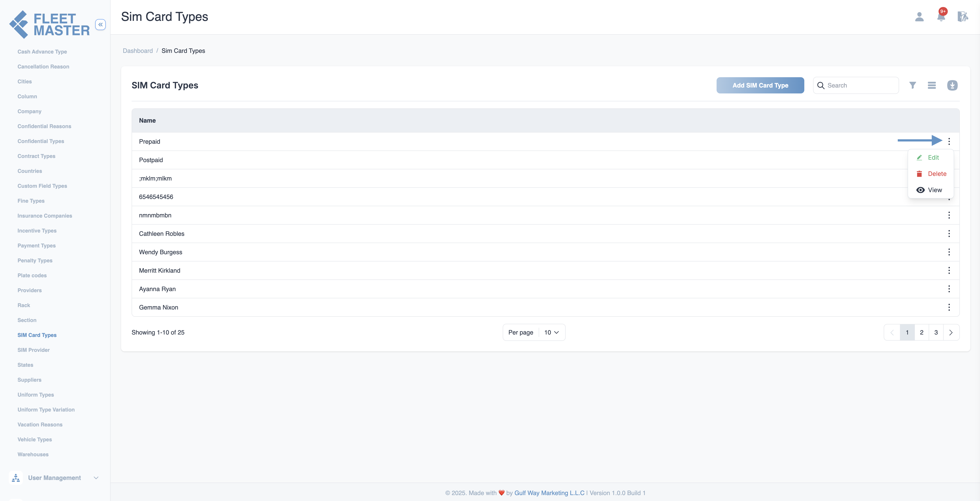Go to the Dashboard breadcrumb link
The image size is (980, 501).
click(x=138, y=51)
